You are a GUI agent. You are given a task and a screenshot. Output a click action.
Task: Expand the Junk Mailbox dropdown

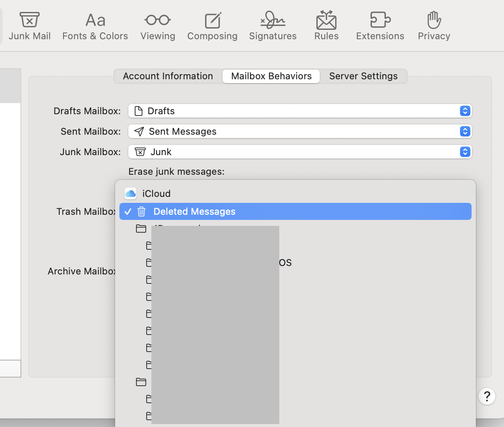coord(300,152)
